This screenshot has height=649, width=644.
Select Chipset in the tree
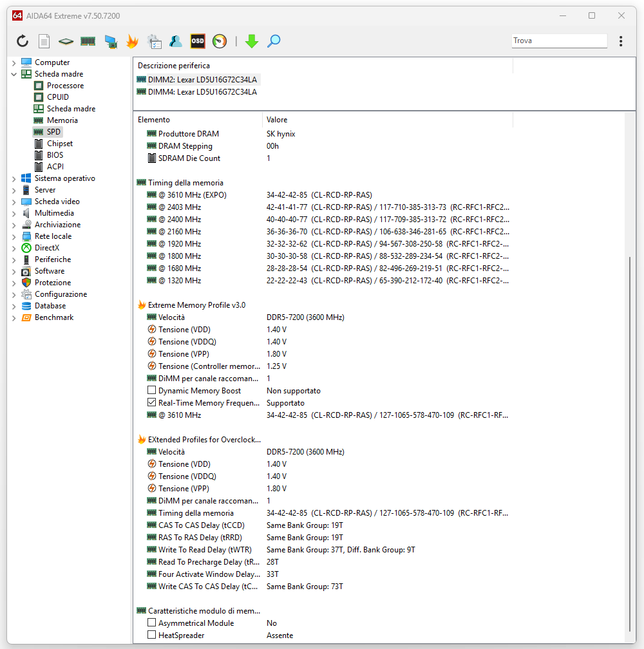pos(60,143)
